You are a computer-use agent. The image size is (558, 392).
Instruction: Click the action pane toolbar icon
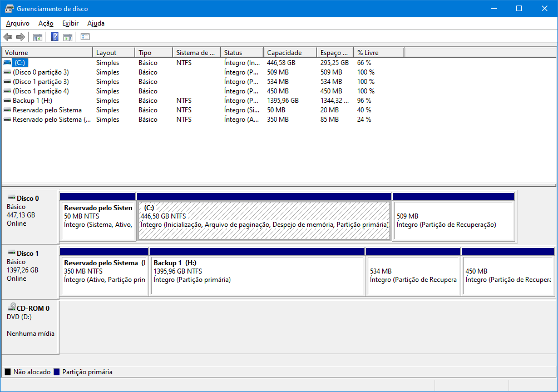tap(68, 37)
